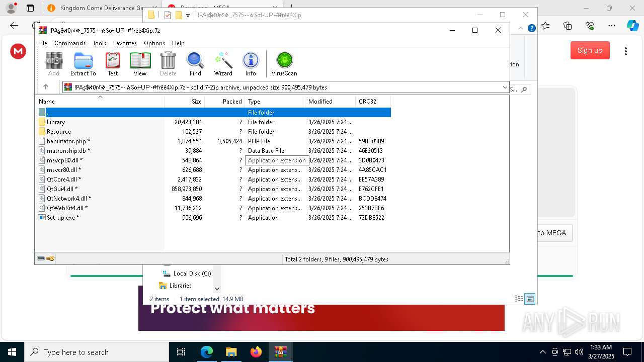Screen dimensions: 644x362
Task: Open Edge settings and more menu
Action: click(612, 26)
